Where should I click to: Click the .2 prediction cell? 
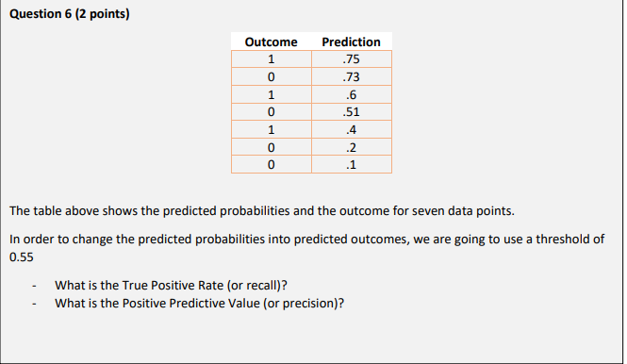[x=352, y=147]
